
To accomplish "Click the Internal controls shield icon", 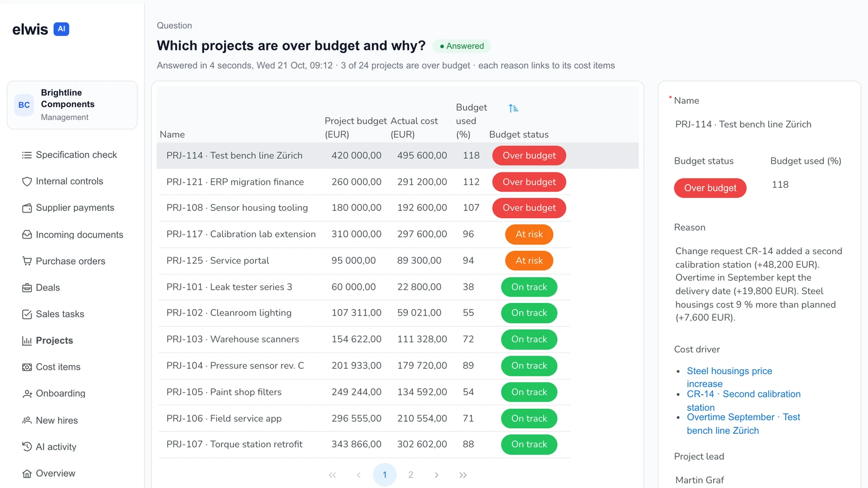I will [x=27, y=182].
